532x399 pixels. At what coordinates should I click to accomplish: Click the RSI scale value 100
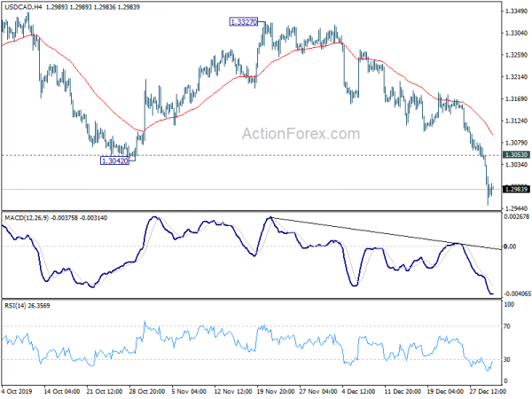click(x=509, y=304)
